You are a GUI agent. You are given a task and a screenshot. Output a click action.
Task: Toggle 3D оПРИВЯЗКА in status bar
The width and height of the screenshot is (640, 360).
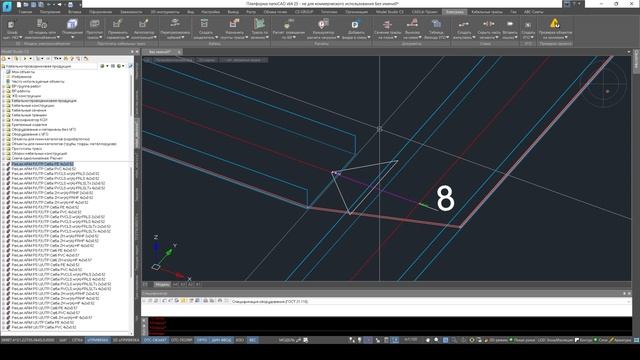point(126,340)
